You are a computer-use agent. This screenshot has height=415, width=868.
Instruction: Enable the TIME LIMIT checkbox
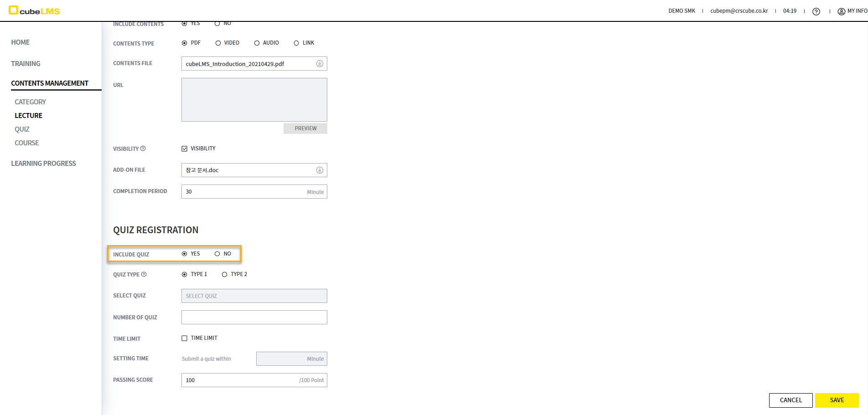185,338
